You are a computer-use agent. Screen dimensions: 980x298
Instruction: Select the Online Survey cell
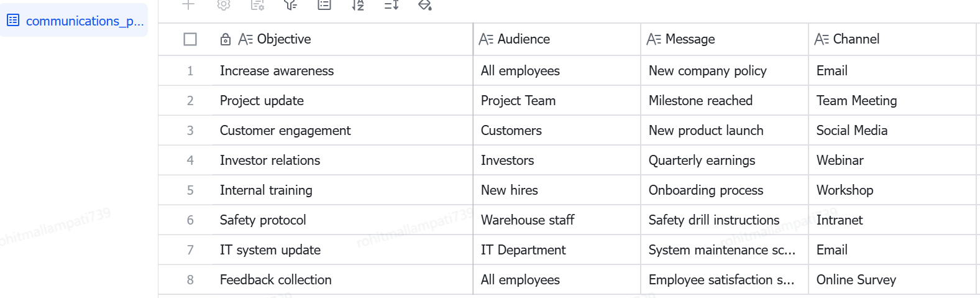[892, 280]
